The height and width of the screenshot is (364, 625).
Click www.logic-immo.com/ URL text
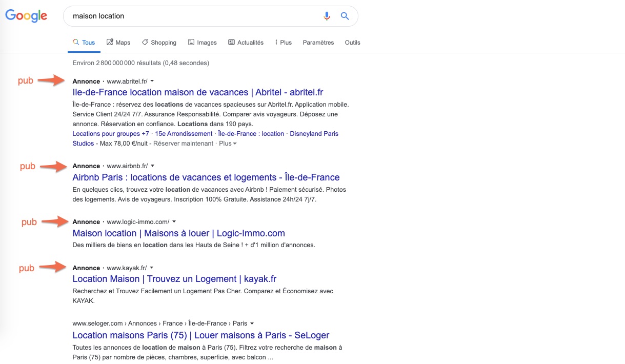coord(138,222)
